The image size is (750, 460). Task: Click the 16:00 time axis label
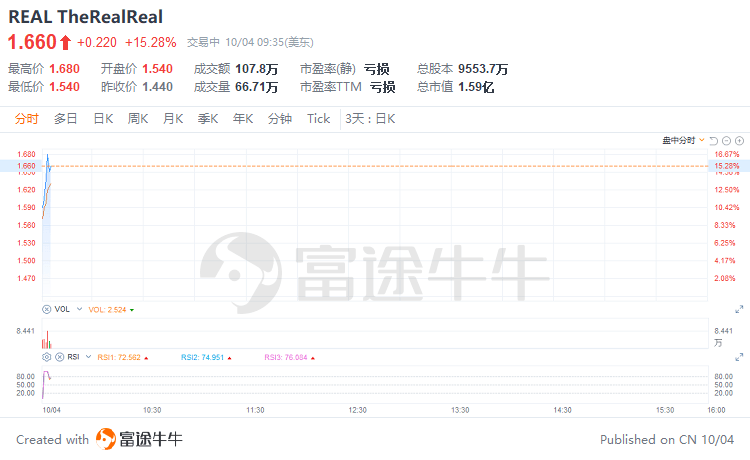tap(716, 410)
